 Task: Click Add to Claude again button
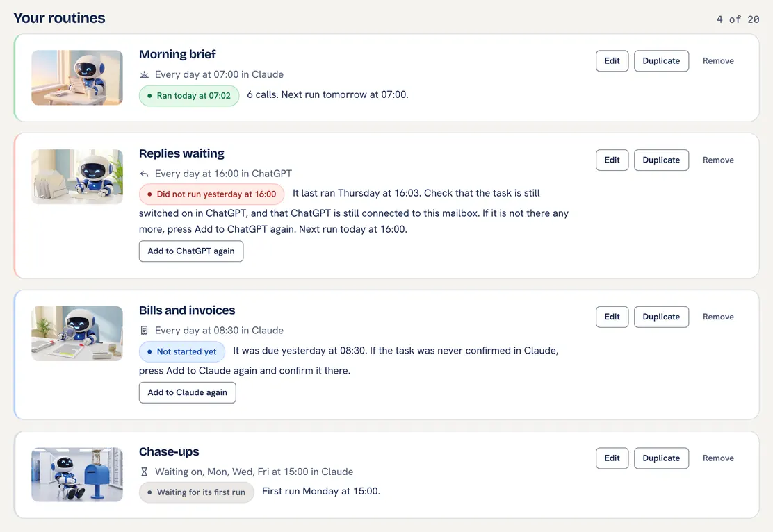(x=187, y=392)
